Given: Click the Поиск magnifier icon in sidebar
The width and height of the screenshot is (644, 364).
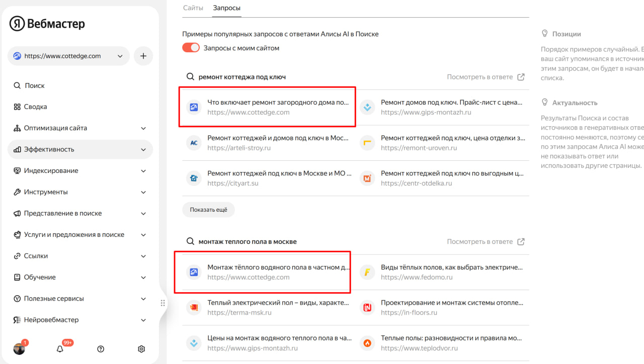Looking at the screenshot, I should tap(17, 85).
